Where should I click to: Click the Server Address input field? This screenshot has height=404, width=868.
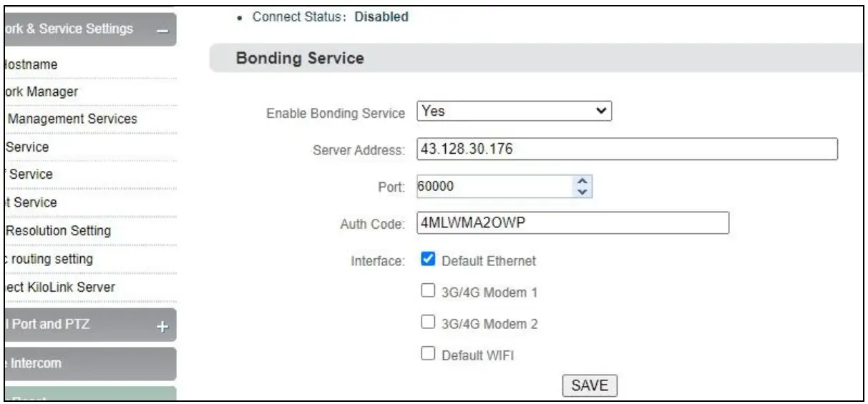(626, 149)
